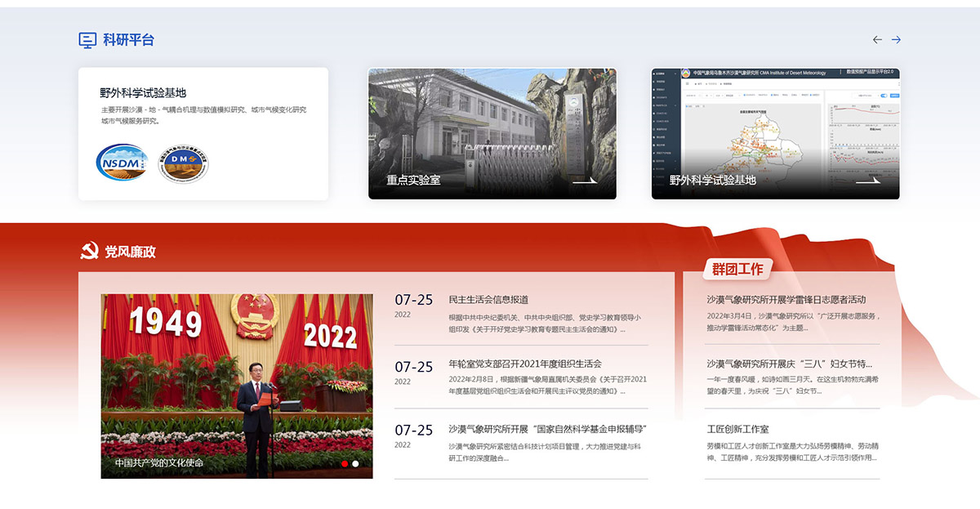Viewport: 980px width, 509px height.
Task: Open the "三八"妇女节 activity article
Action: click(x=789, y=364)
